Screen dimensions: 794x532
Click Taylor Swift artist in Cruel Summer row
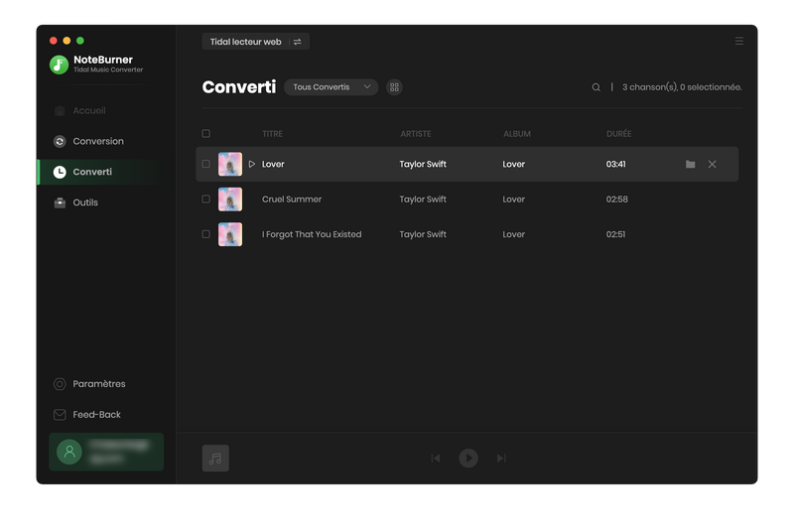(x=423, y=199)
